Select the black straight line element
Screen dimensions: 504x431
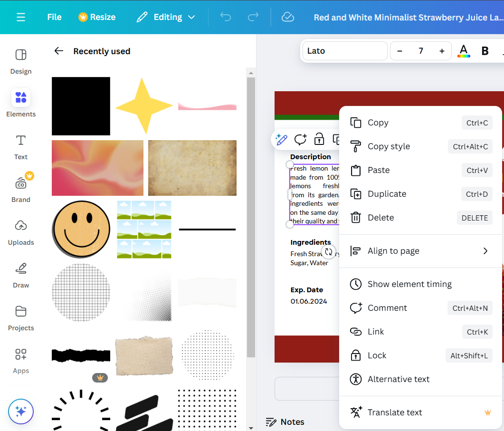pyautogui.click(x=207, y=230)
